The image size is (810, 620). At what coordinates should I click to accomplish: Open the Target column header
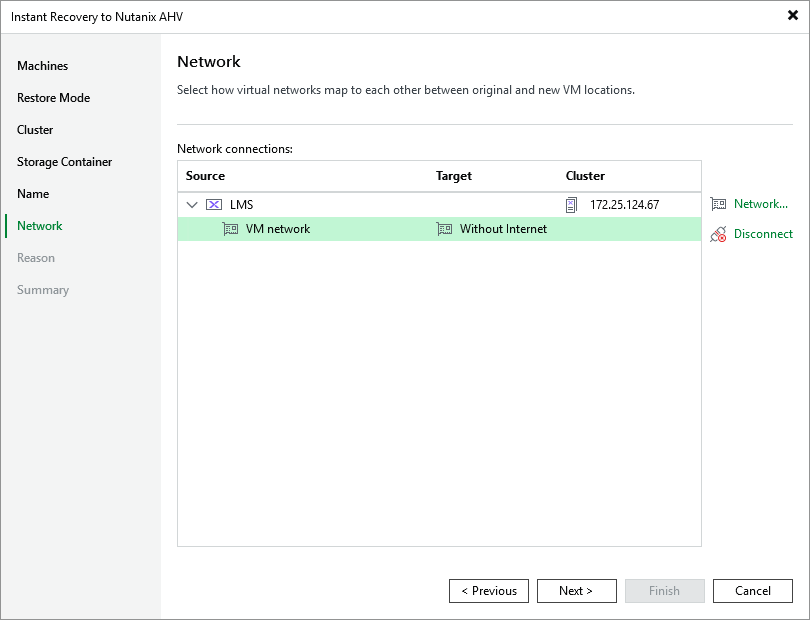pyautogui.click(x=453, y=176)
